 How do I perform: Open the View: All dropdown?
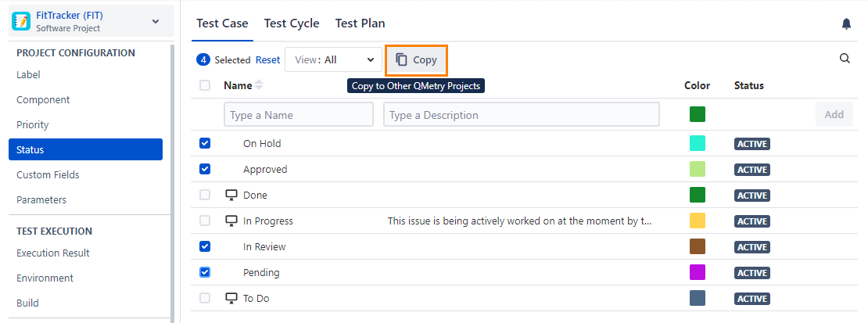(333, 60)
